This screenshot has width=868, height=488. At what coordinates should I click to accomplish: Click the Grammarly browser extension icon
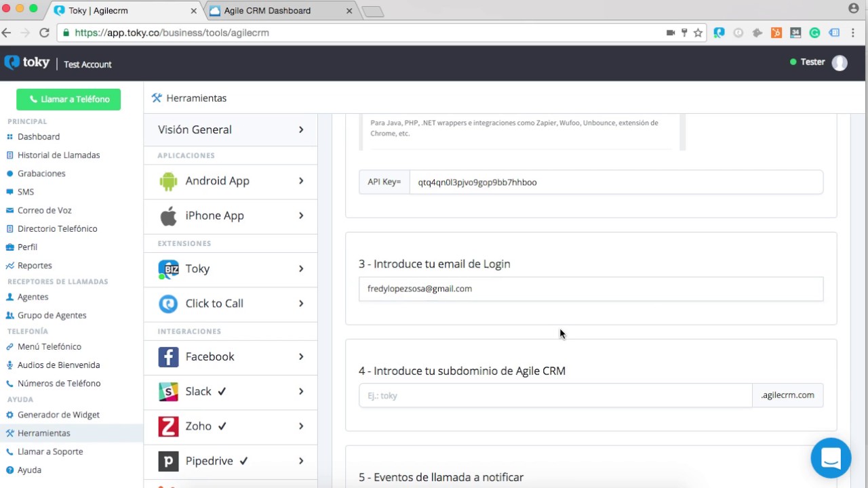click(815, 33)
